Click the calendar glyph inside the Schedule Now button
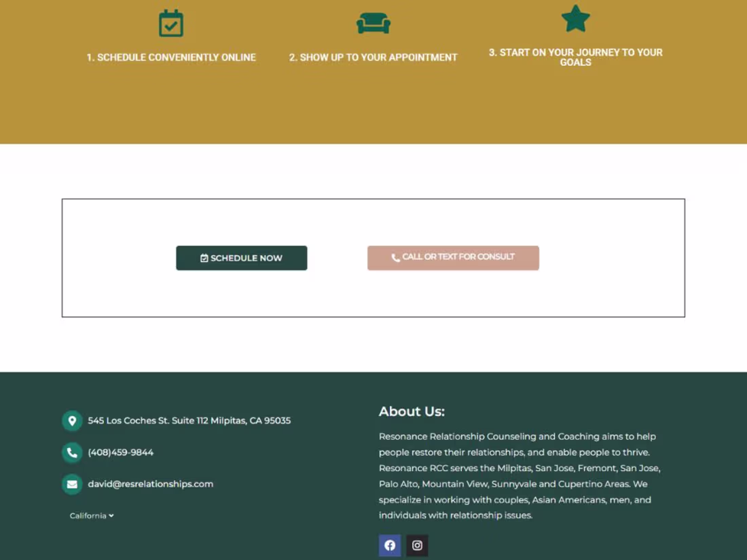The height and width of the screenshot is (560, 747). coord(204,258)
